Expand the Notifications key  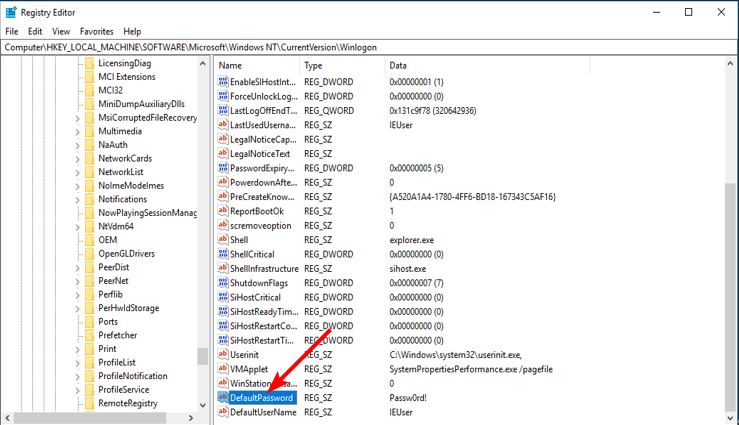click(77, 200)
